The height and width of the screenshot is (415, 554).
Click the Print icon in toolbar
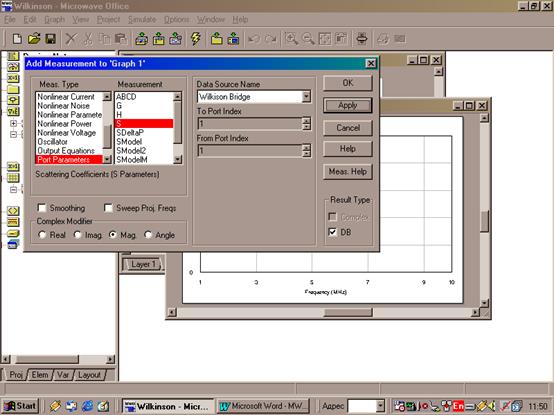coord(361,38)
